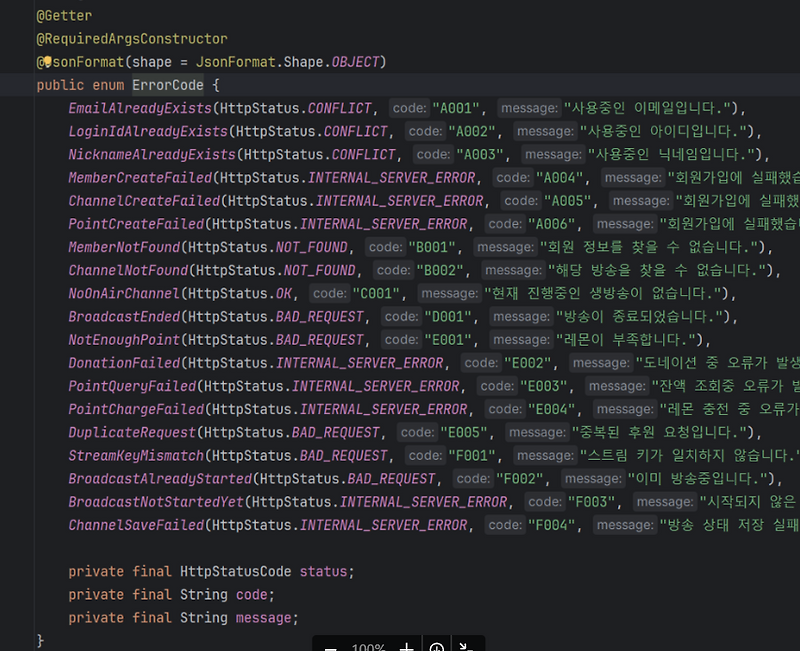Image resolution: width=800 pixels, height=651 pixels.
Task: Click the download icon in the bottom toolbar
Action: (x=437, y=648)
